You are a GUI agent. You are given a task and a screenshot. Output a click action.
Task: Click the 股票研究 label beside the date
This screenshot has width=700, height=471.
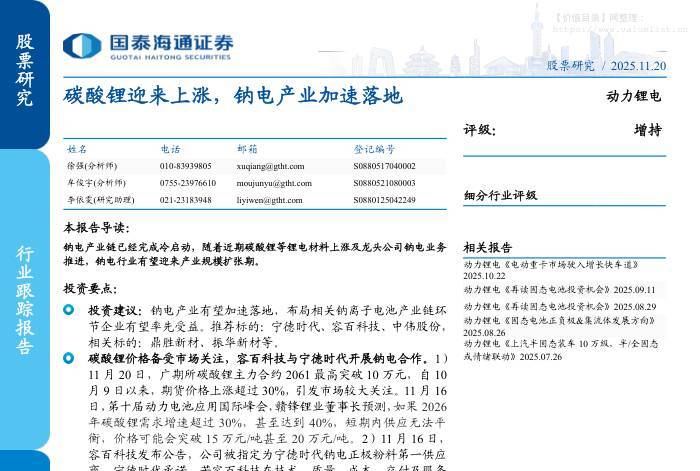tap(571, 66)
